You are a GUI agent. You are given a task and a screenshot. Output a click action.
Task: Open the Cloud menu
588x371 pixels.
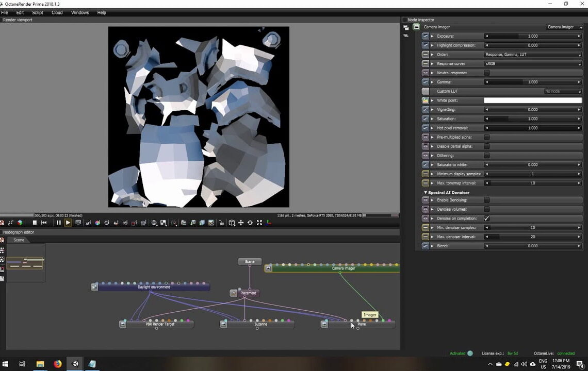(57, 12)
